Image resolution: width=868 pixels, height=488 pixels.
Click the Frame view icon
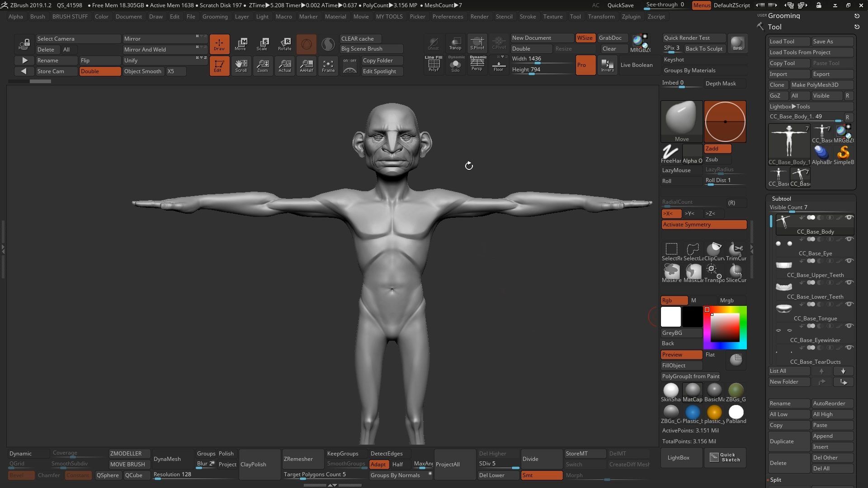pos(328,66)
